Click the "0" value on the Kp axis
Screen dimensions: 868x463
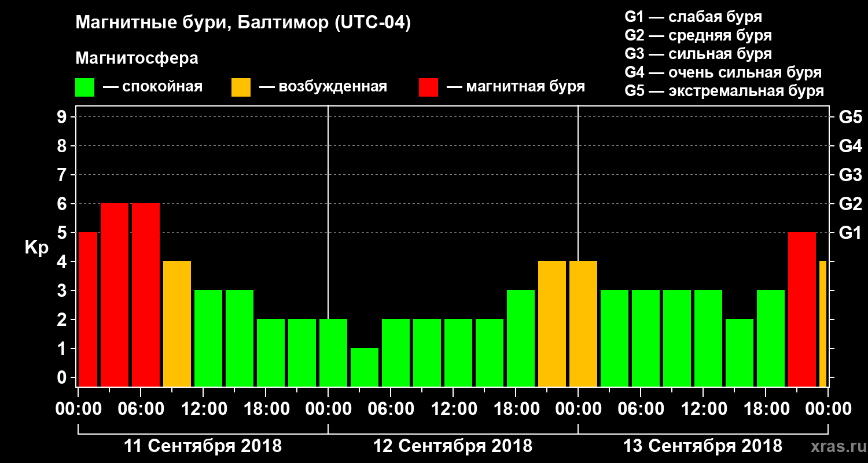[x=63, y=377]
